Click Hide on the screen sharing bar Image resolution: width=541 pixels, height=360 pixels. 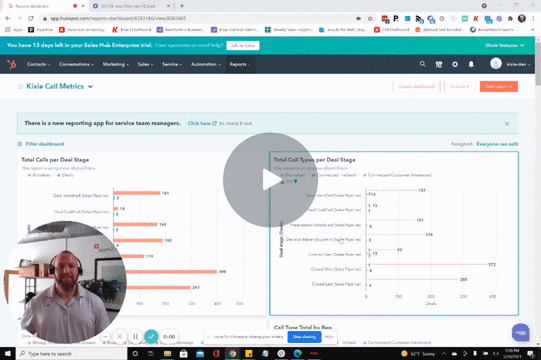point(329,337)
